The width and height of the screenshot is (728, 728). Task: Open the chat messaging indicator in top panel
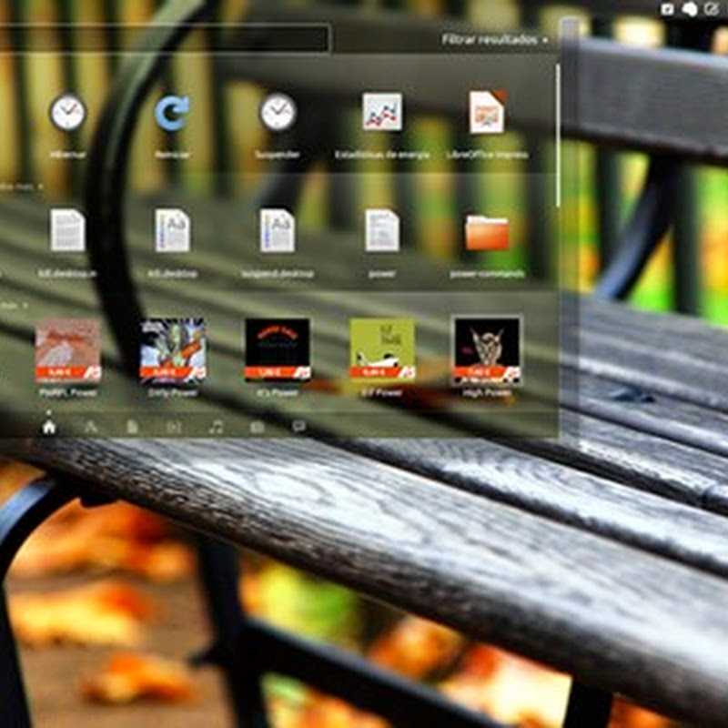tap(690, 9)
